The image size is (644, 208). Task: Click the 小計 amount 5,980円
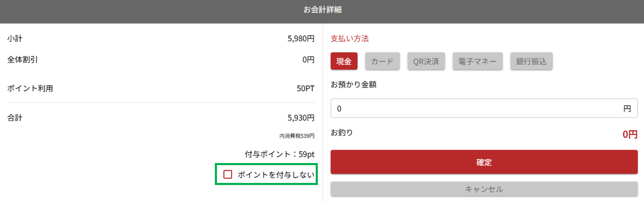(301, 38)
